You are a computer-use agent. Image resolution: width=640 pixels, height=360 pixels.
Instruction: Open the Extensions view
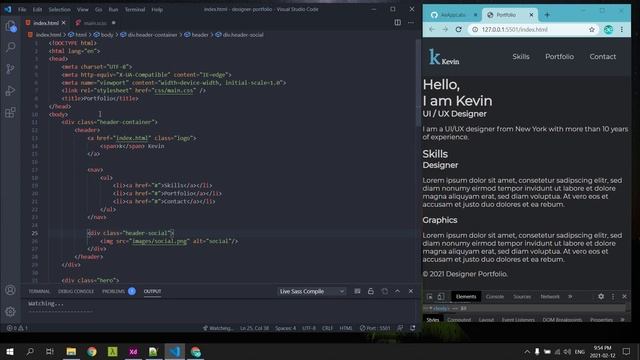click(x=11, y=112)
